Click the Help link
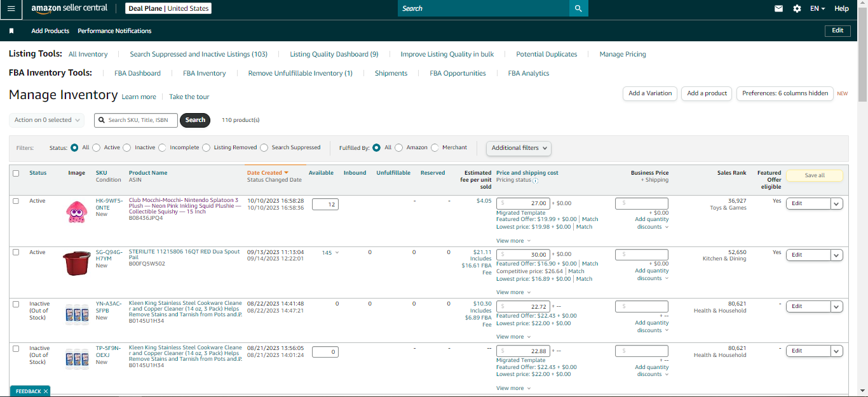Image resolution: width=868 pixels, height=397 pixels. (841, 8)
